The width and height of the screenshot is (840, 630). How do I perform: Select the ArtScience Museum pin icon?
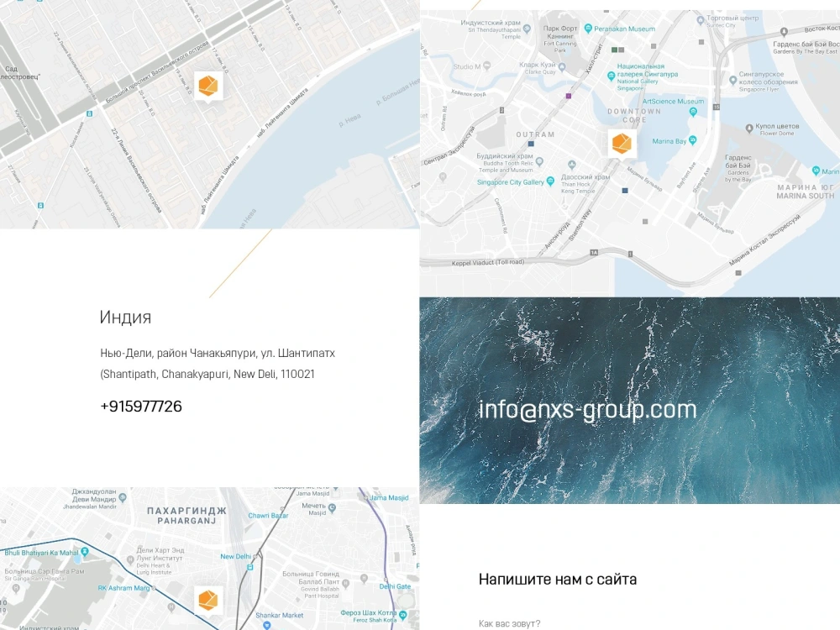pyautogui.click(x=693, y=112)
